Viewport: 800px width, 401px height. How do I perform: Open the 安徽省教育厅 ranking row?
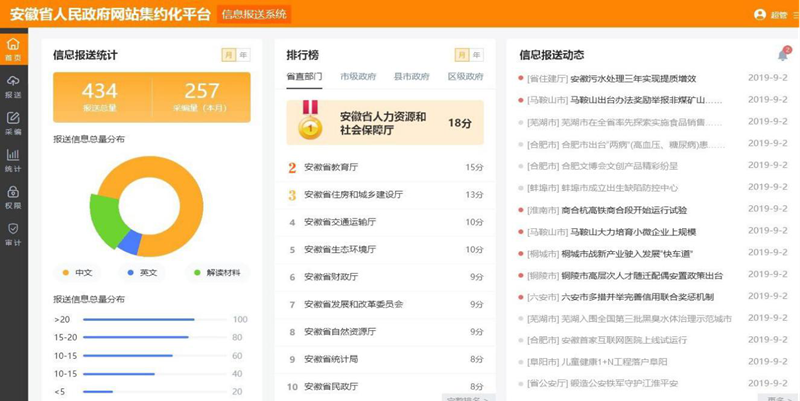[385, 167]
